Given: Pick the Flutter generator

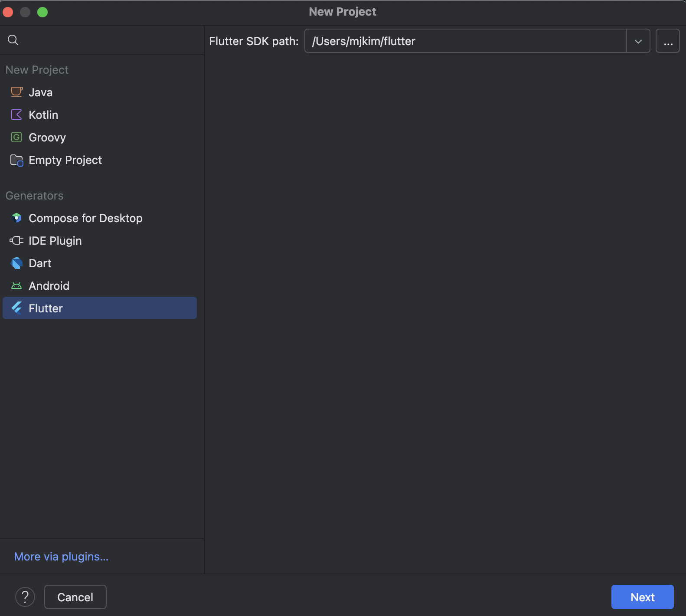Looking at the screenshot, I should pos(100,308).
